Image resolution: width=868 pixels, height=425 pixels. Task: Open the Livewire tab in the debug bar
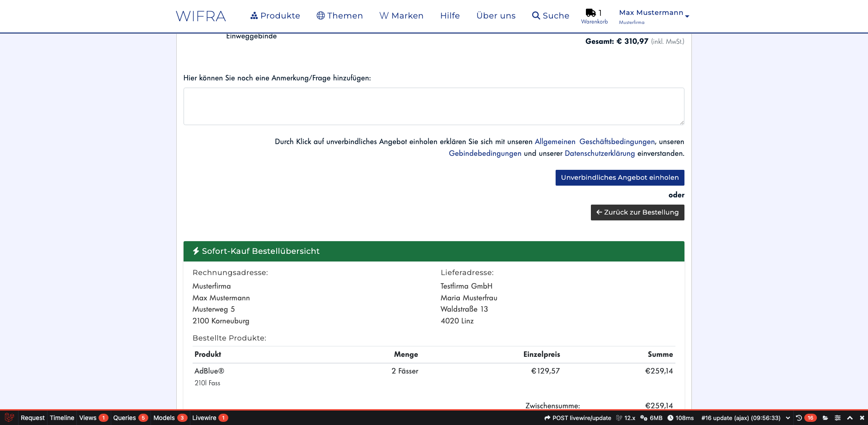209,418
